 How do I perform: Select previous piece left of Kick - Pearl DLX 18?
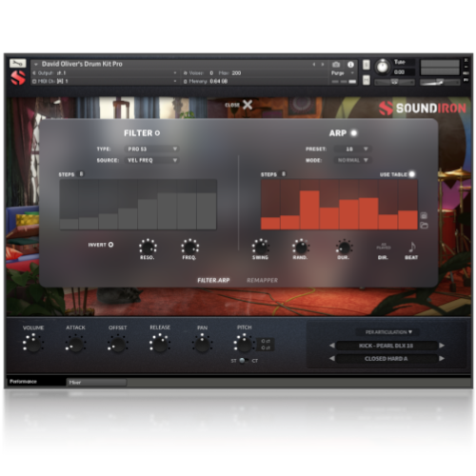coord(332,346)
